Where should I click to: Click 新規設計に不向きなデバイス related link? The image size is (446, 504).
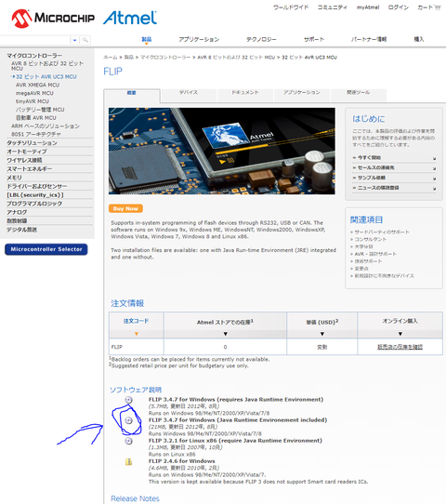[x=384, y=276]
